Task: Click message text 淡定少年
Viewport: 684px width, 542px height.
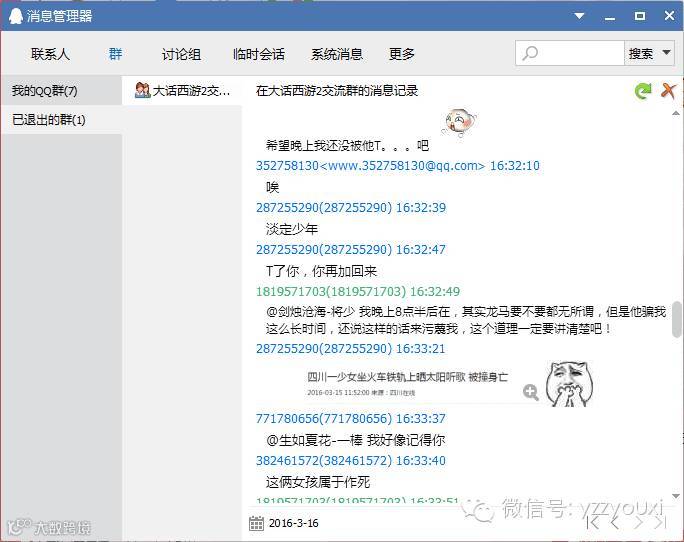Action: [x=292, y=229]
